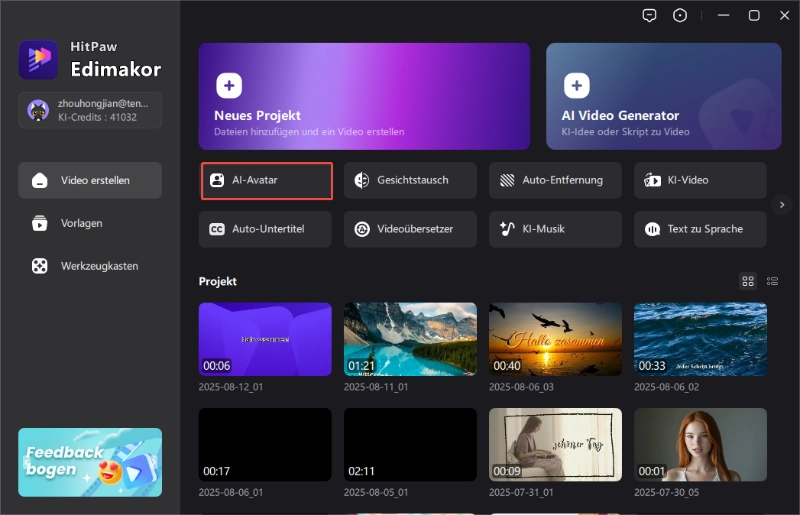
Task: Select the Video erstellen sidebar tab
Action: tap(90, 180)
